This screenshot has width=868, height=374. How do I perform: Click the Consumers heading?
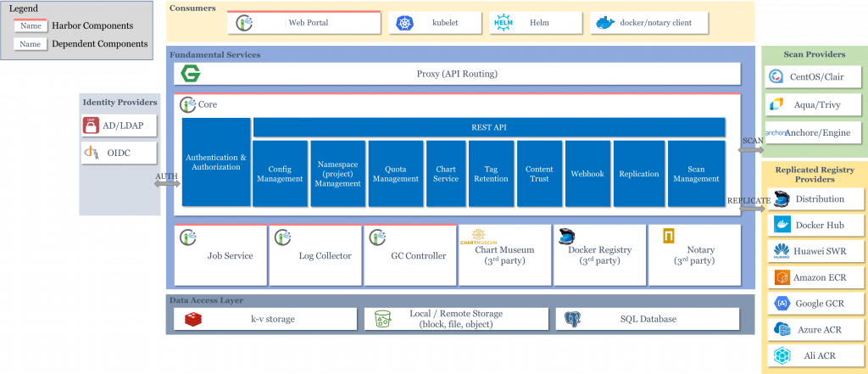pyautogui.click(x=192, y=8)
